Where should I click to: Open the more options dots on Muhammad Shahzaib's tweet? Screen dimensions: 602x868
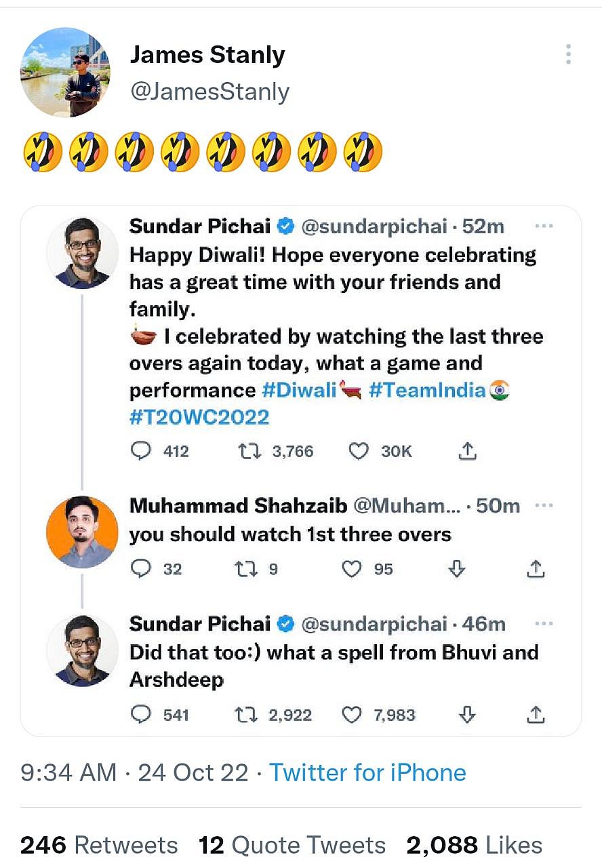[x=544, y=506]
